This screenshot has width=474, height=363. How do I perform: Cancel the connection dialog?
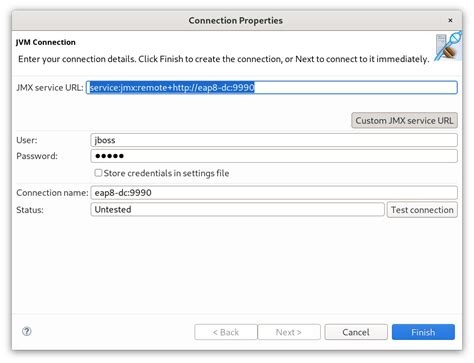pos(356,332)
